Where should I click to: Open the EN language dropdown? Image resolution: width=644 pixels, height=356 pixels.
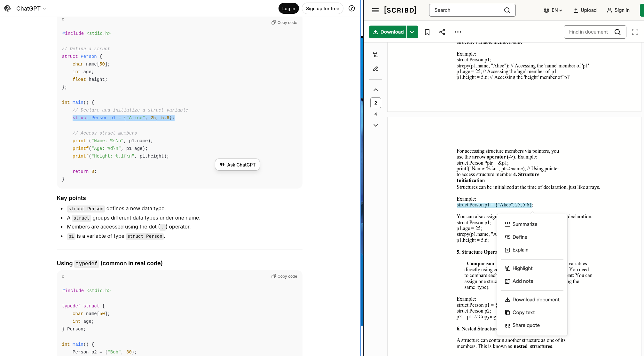[x=553, y=10]
